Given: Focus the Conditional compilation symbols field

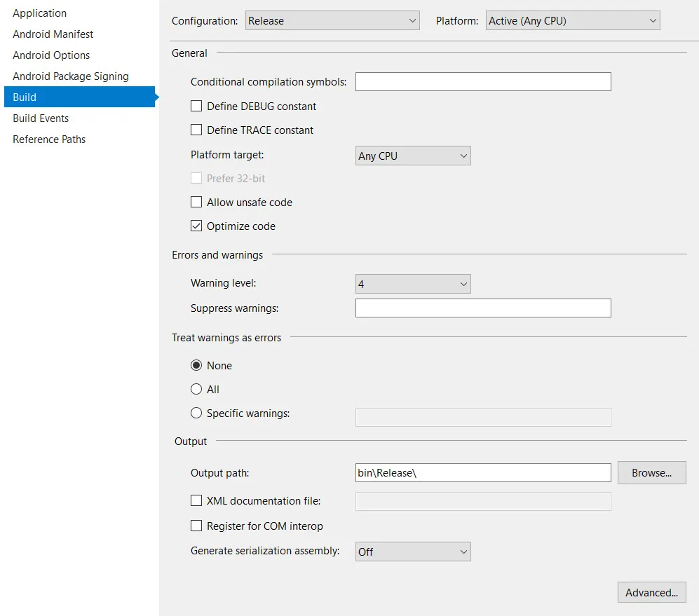Looking at the screenshot, I should tap(483, 81).
